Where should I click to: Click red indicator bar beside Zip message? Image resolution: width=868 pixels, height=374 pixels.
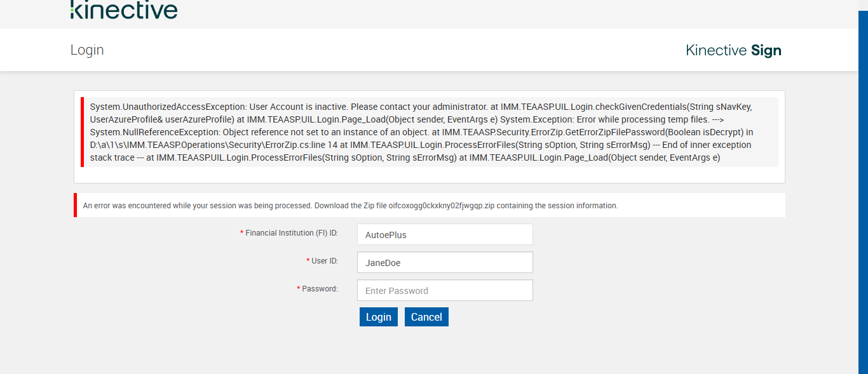pos(75,205)
